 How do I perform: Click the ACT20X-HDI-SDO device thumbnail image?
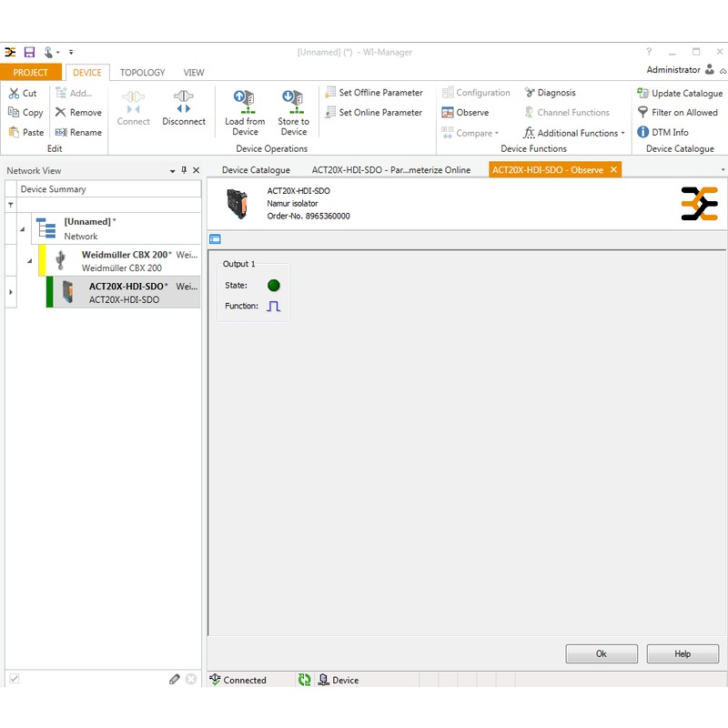coord(237,204)
